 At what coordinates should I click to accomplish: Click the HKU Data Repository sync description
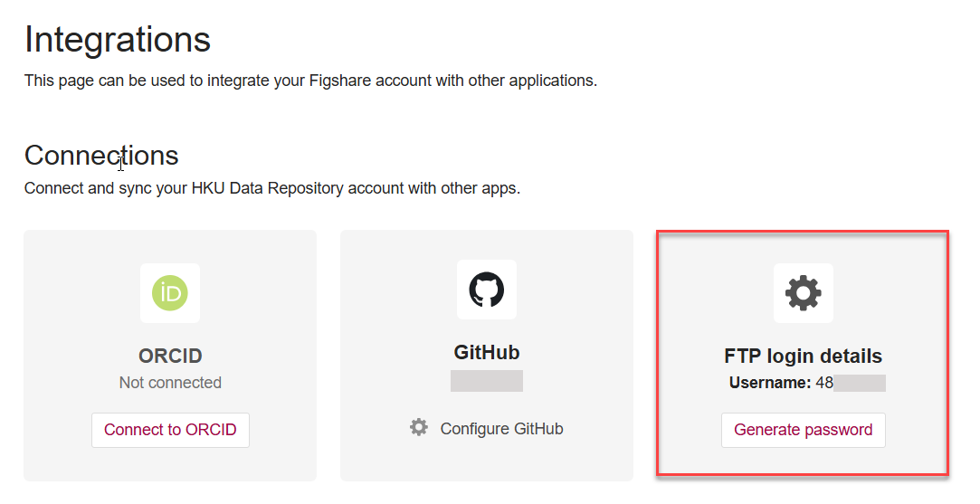click(271, 189)
